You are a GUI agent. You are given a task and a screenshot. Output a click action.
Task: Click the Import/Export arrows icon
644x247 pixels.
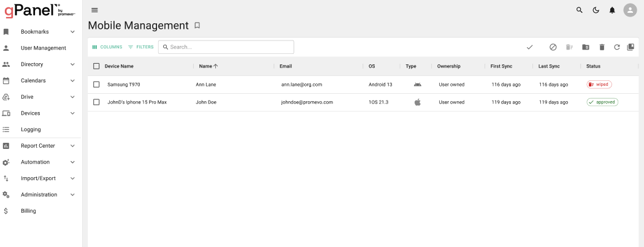(x=6, y=178)
